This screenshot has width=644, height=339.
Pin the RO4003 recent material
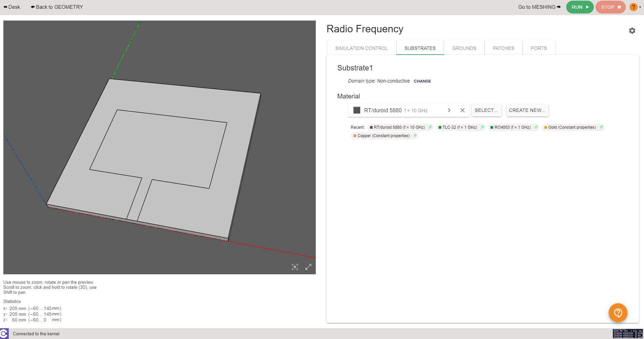point(536,127)
